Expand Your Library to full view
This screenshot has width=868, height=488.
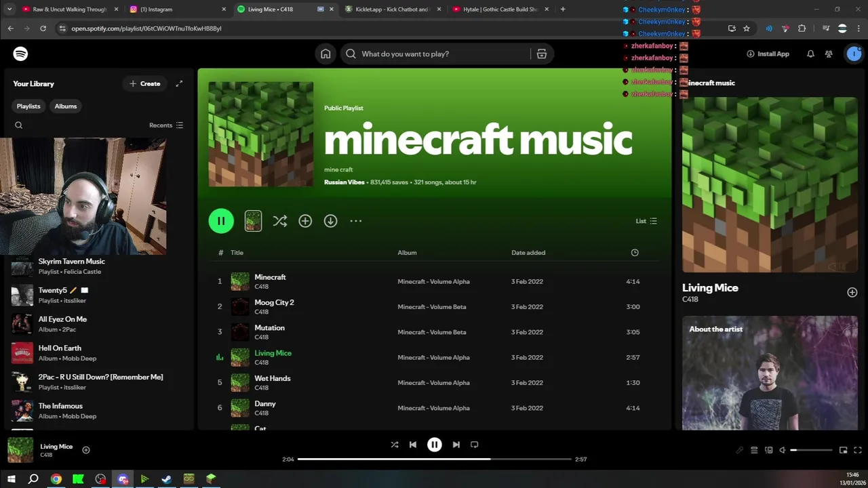(179, 83)
